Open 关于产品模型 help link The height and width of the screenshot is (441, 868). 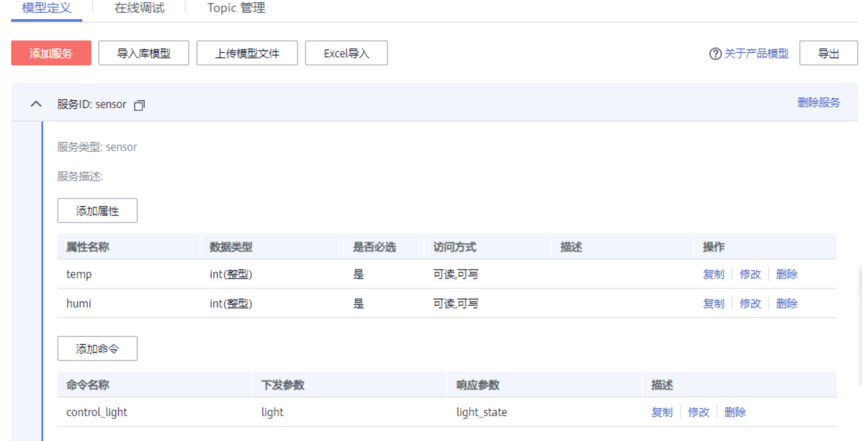coord(756,54)
